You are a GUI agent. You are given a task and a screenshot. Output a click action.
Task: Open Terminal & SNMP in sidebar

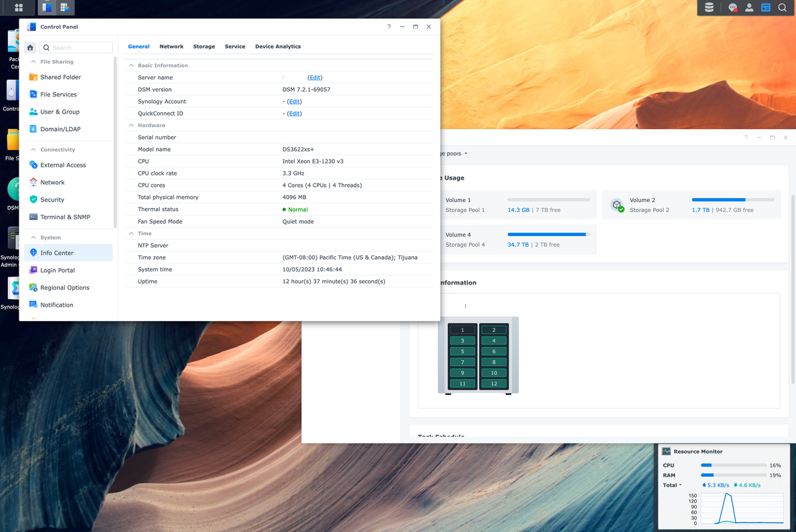point(69,217)
